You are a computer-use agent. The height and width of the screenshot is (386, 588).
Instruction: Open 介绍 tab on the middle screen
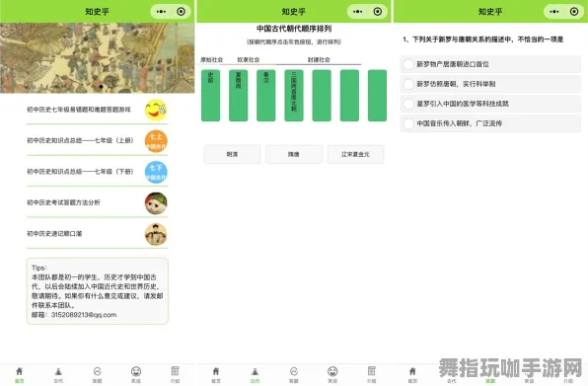pos(372,375)
